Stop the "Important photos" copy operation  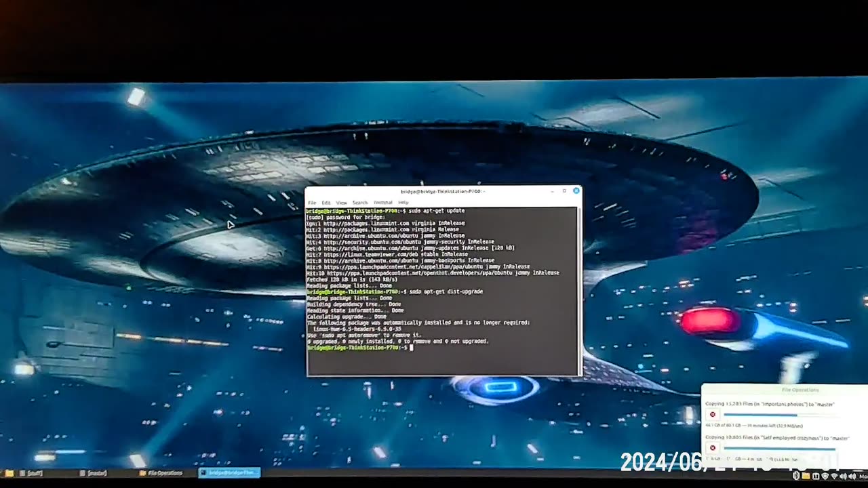712,414
